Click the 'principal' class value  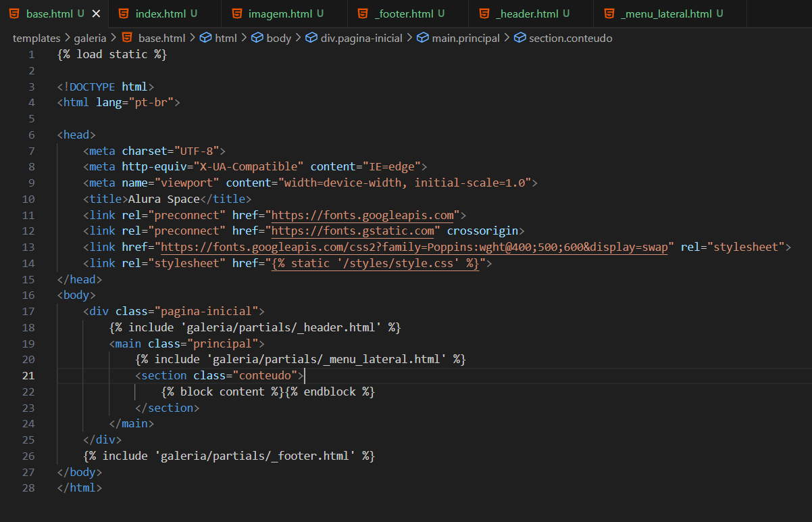point(222,344)
